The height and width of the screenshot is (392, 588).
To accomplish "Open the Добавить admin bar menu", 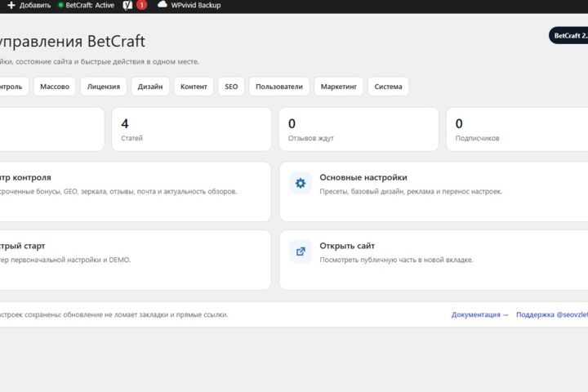I will coord(29,5).
